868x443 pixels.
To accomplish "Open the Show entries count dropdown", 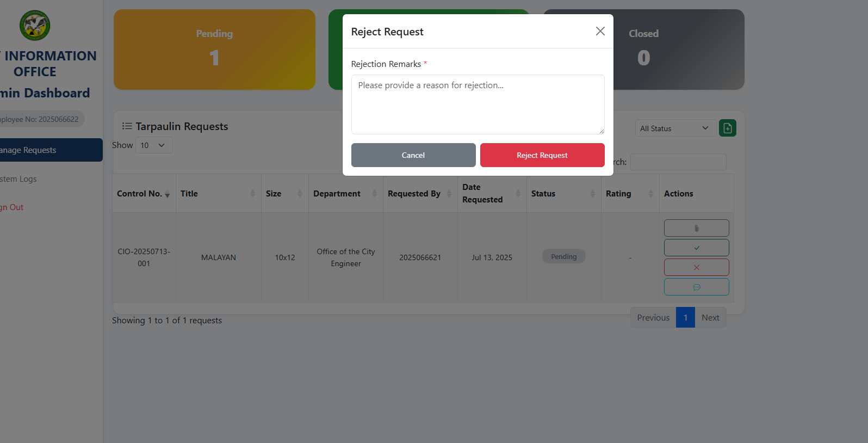I will 154,145.
